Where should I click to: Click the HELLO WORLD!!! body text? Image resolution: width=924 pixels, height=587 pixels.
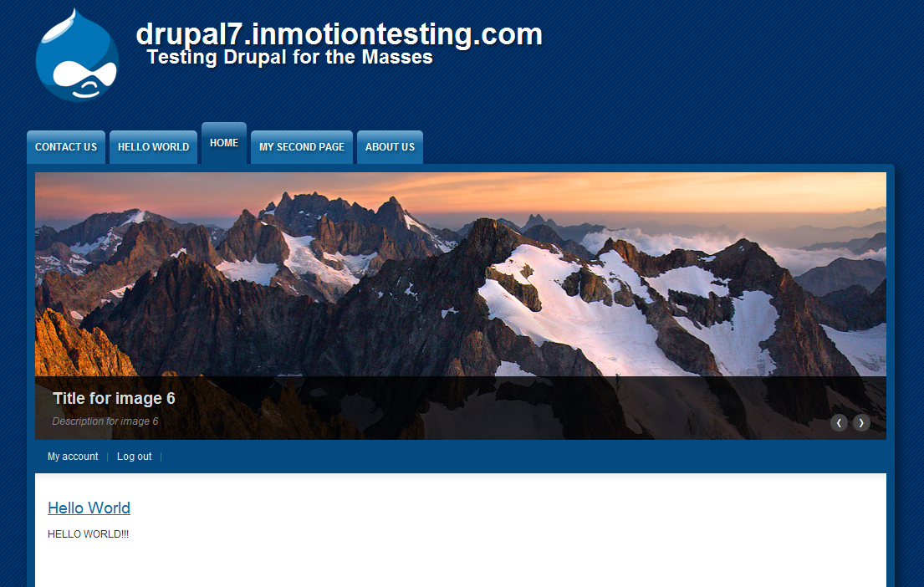point(88,534)
